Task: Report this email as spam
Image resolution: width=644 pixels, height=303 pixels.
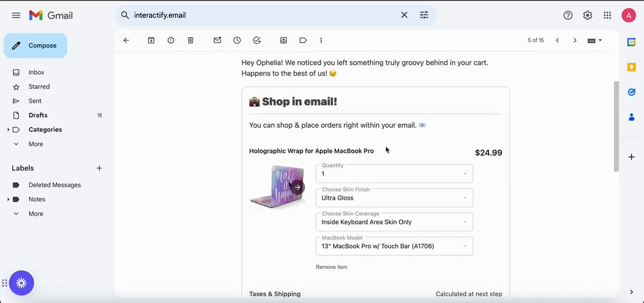Action: [171, 40]
